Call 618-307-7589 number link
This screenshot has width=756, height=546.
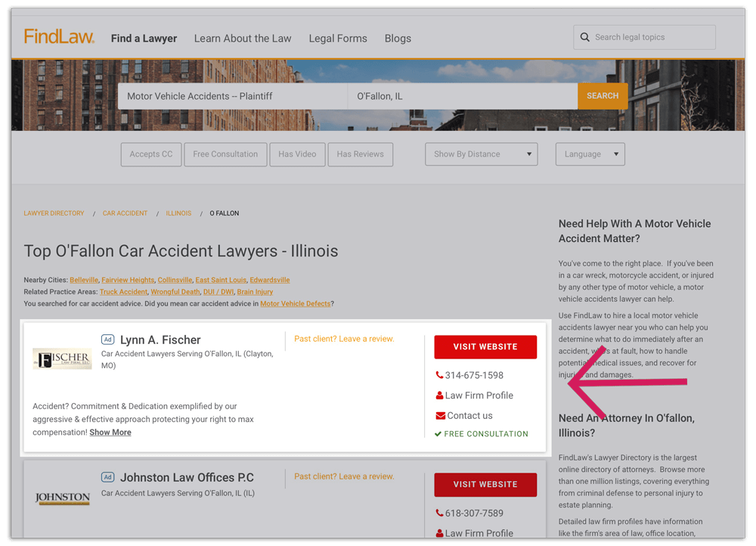tap(474, 513)
